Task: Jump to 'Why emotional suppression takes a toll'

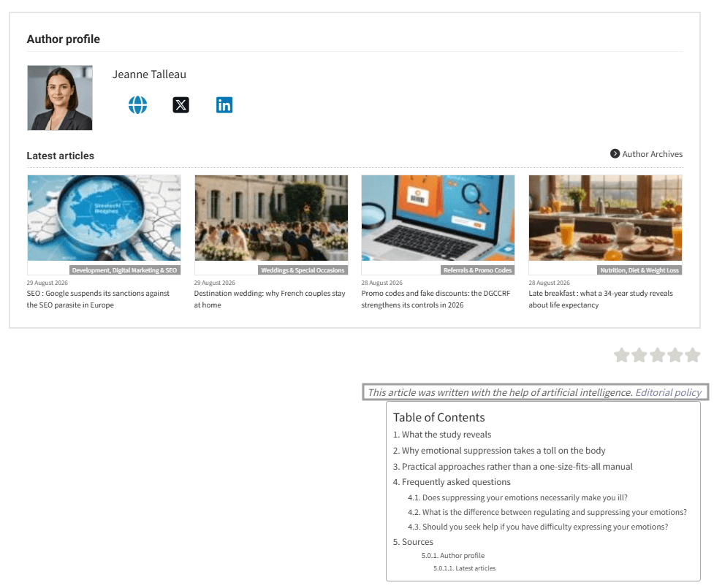Action: 499,451
